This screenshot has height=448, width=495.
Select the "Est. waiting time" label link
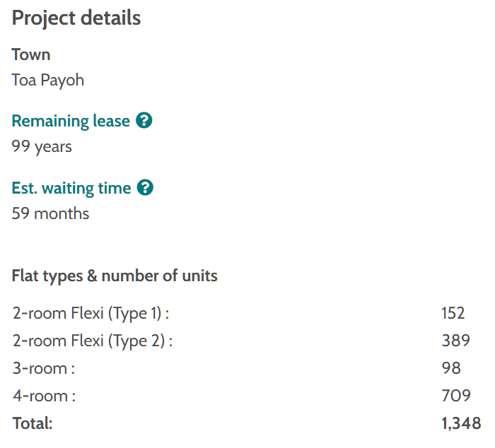[71, 188]
